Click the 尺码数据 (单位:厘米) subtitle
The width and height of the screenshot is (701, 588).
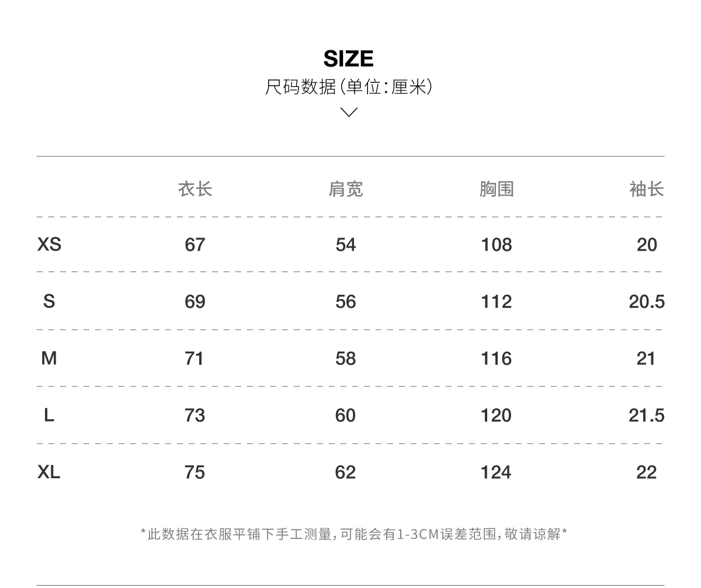349,88
